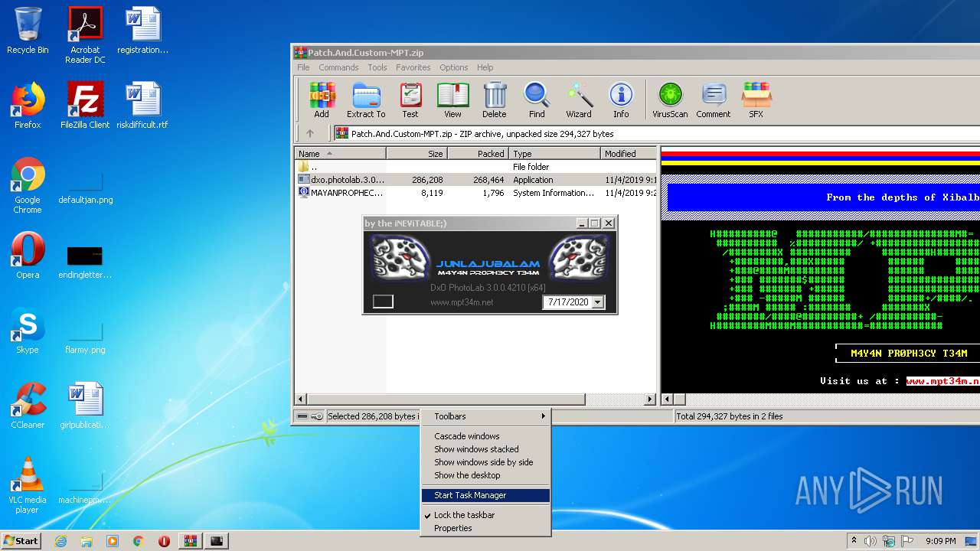980x551 pixels.
Task: Open Acrobat Reader DC desktop shortcut
Action: coord(85,35)
